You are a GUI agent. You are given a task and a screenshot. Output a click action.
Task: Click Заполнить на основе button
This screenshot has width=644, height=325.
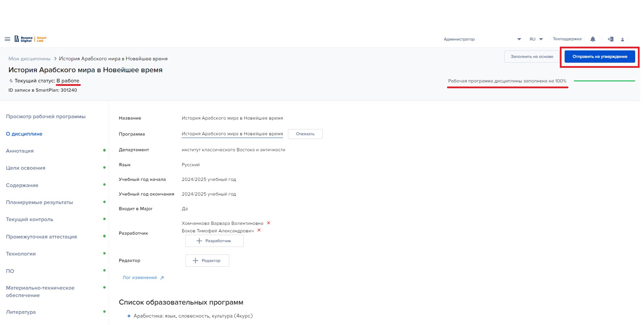click(x=532, y=57)
